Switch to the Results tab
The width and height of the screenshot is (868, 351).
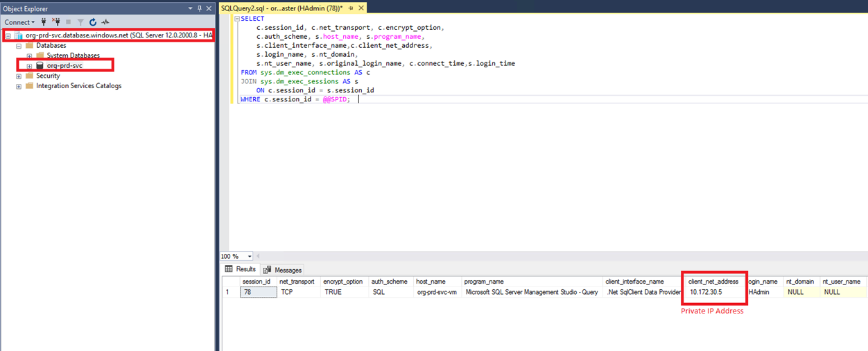240,269
